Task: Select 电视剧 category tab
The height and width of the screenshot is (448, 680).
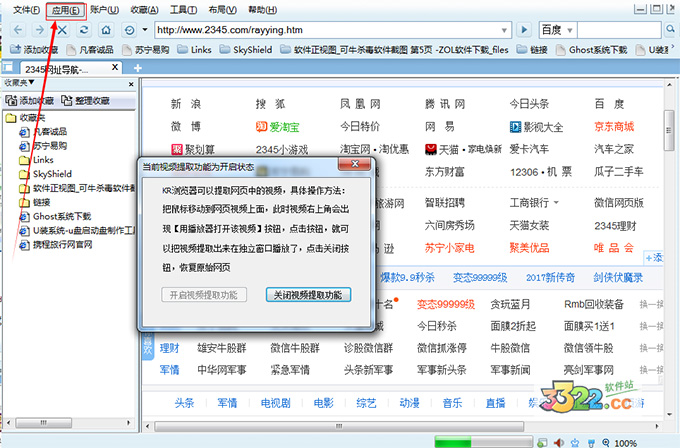Action: click(x=275, y=403)
